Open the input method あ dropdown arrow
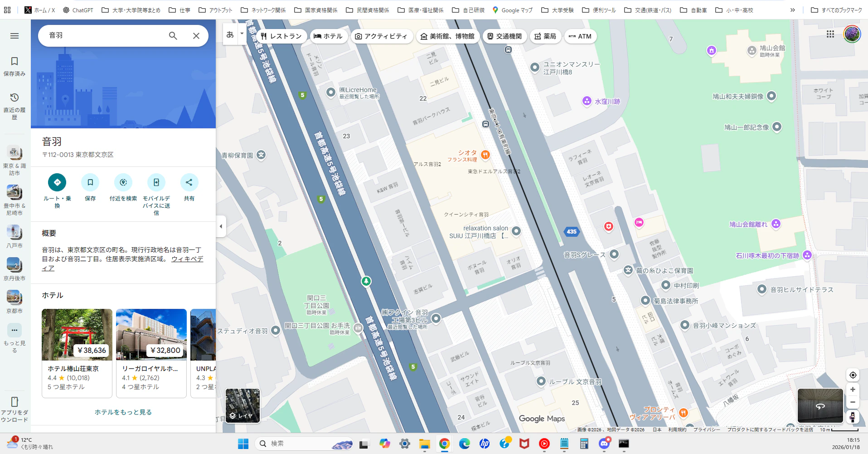This screenshot has width=868, height=454. pyautogui.click(x=242, y=34)
